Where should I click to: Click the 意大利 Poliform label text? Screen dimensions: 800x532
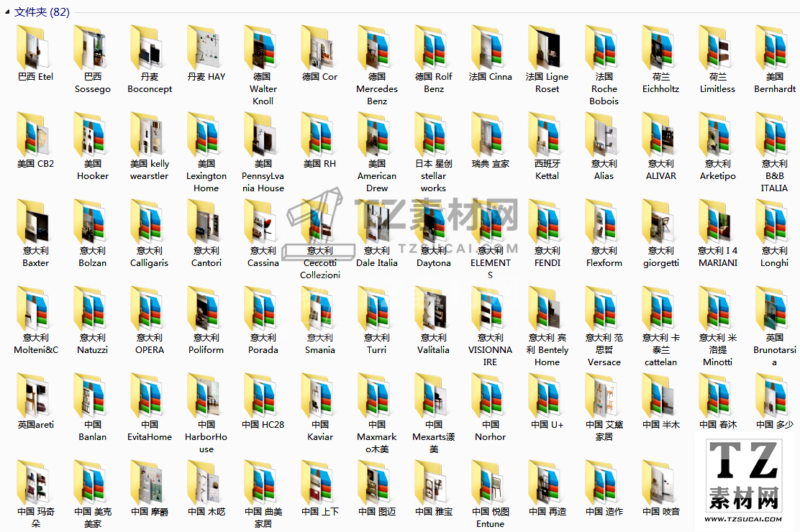206,344
